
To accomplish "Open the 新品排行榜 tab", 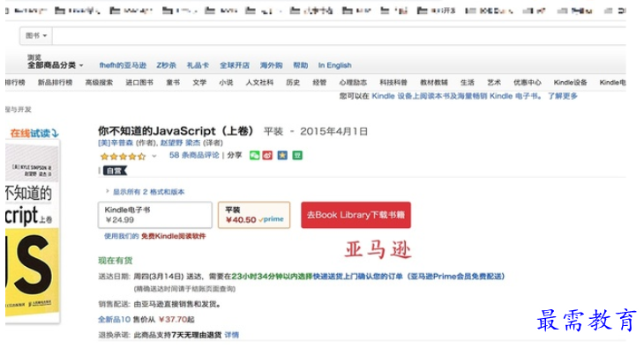I will point(55,83).
